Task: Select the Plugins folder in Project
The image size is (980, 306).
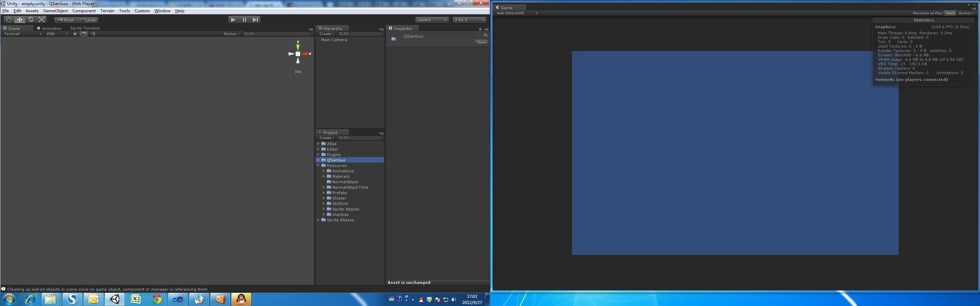Action: point(333,155)
